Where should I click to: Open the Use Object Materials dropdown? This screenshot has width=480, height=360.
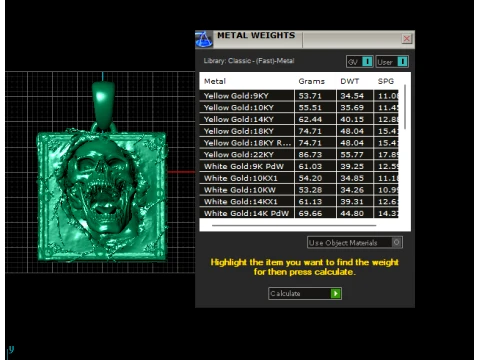click(x=355, y=242)
